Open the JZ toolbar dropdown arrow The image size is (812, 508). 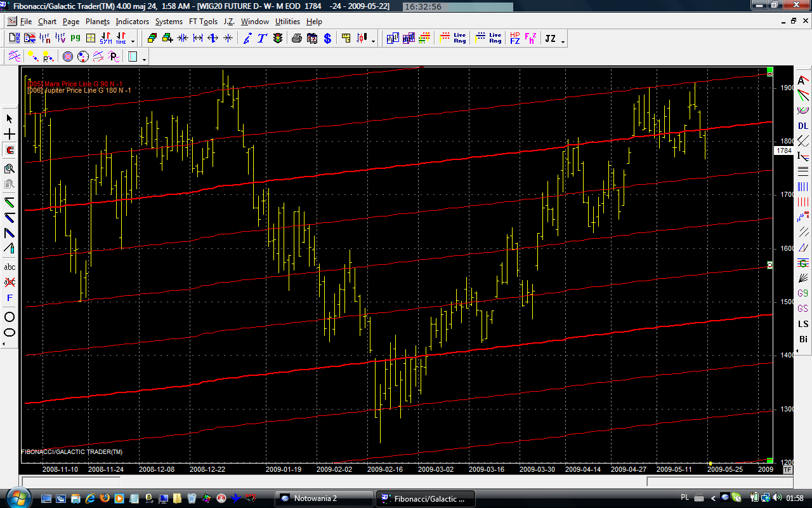point(563,41)
